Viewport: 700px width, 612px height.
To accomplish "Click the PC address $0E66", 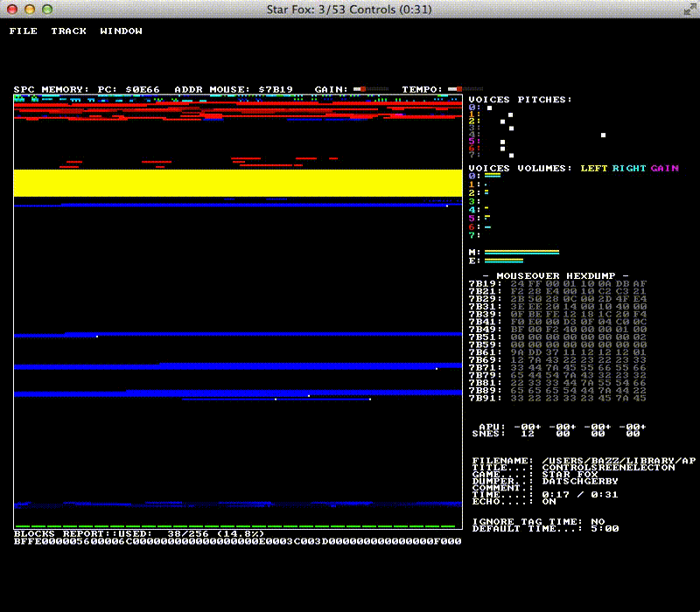I will (x=143, y=89).
